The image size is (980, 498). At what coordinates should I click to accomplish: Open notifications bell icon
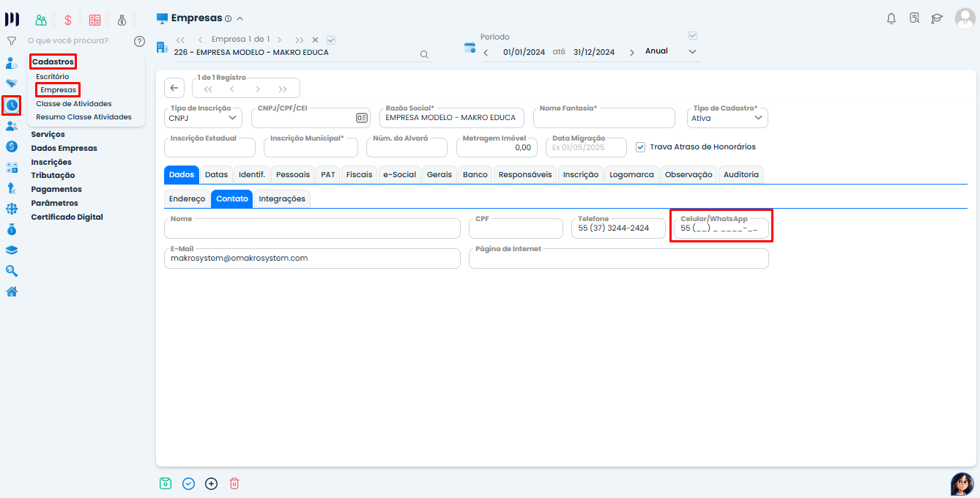[x=891, y=18]
